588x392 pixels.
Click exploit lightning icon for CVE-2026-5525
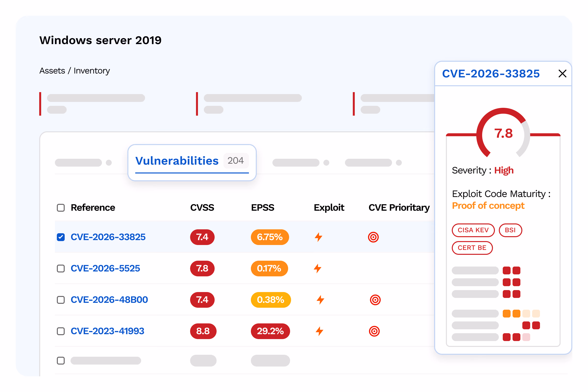click(x=318, y=269)
